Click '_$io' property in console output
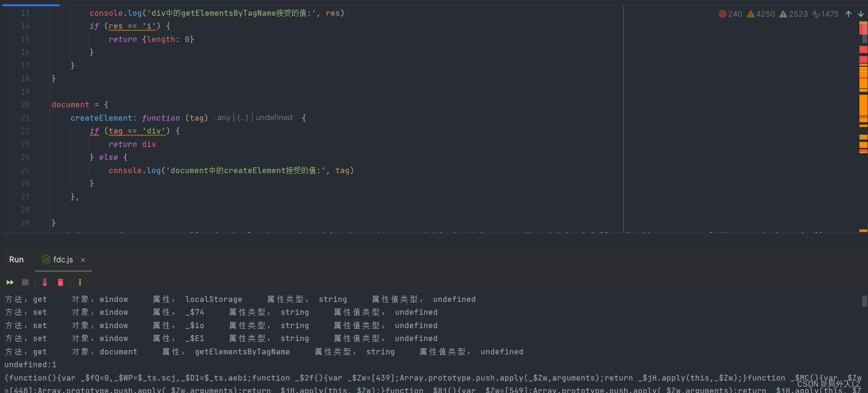This screenshot has height=393, width=868. 195,325
